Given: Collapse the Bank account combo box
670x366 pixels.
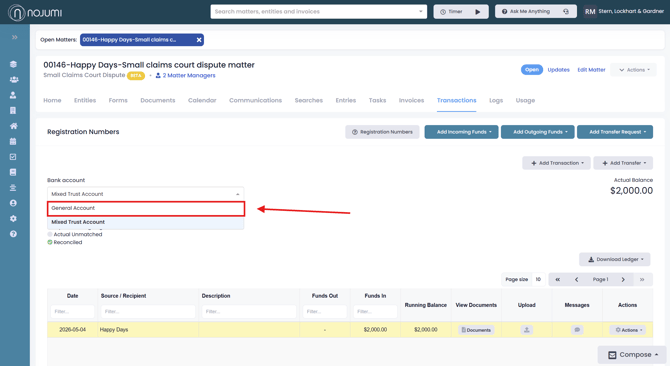Looking at the screenshot, I should [x=145, y=194].
